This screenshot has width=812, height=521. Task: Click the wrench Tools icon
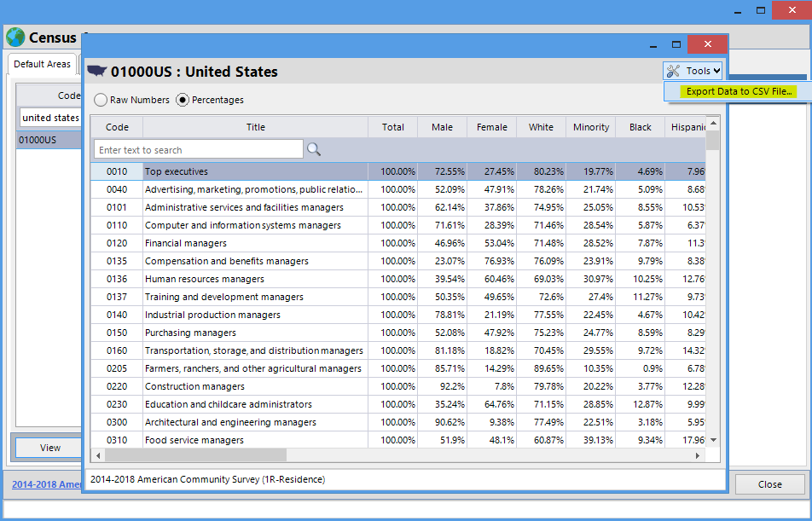pyautogui.click(x=673, y=72)
